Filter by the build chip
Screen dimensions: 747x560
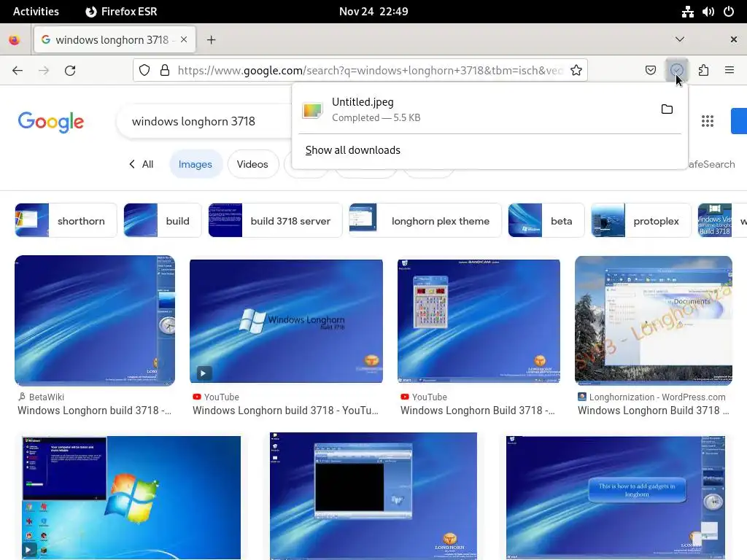[163, 220]
